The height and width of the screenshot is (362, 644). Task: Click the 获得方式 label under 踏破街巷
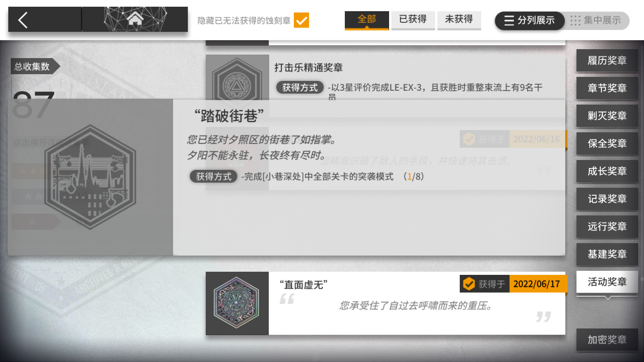click(x=214, y=177)
